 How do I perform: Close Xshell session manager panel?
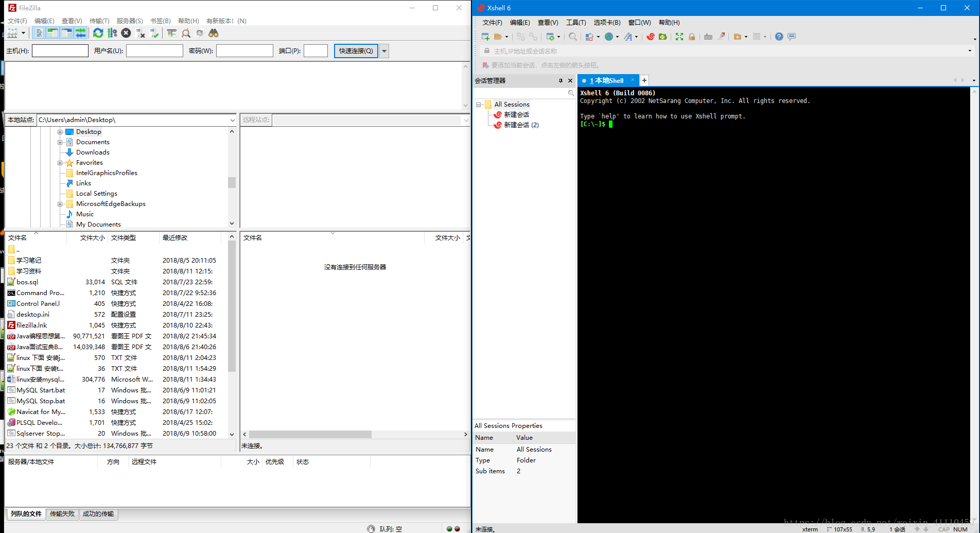point(570,81)
